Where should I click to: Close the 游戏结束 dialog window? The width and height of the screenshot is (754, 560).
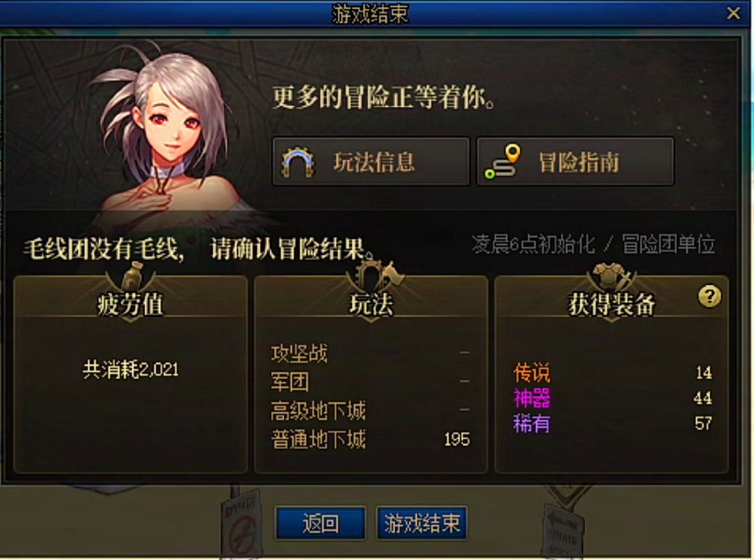(733, 13)
